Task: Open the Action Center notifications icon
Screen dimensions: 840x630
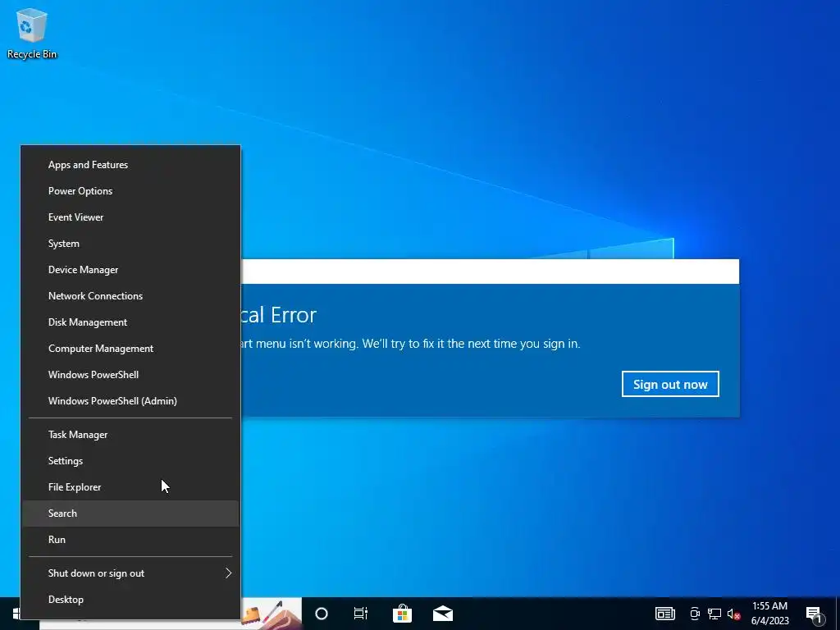Action: click(x=815, y=614)
